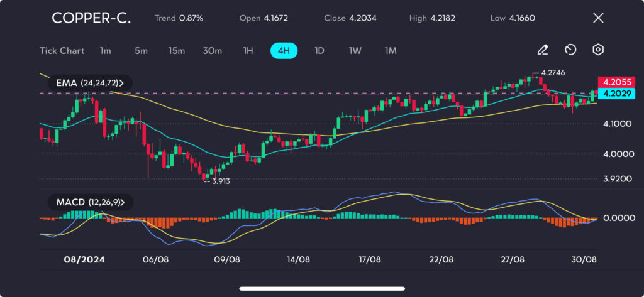The height and width of the screenshot is (297, 644).
Task: Choose the 15m timeframe
Action: click(176, 51)
